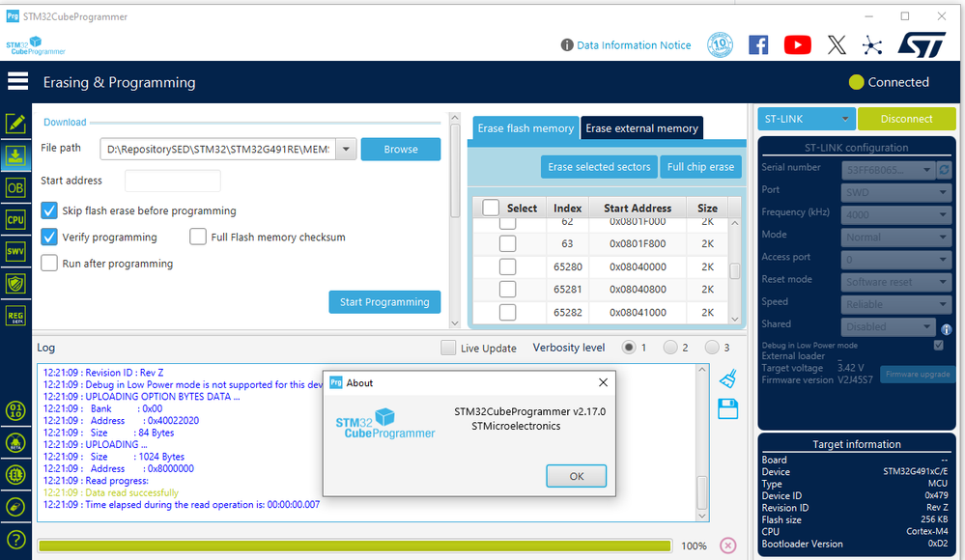Tick the checkbox for sector index 65280
Image resolution: width=965 pixels, height=560 pixels.
point(508,266)
